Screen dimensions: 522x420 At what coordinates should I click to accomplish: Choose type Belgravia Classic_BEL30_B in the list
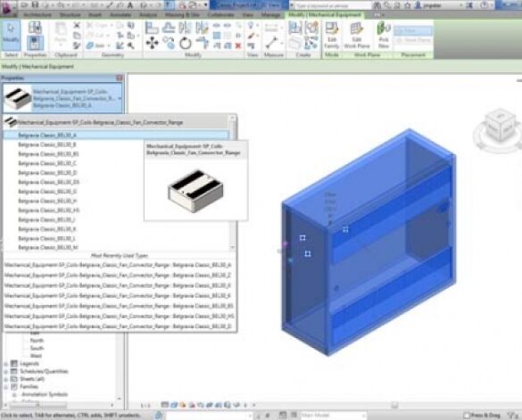pos(47,144)
